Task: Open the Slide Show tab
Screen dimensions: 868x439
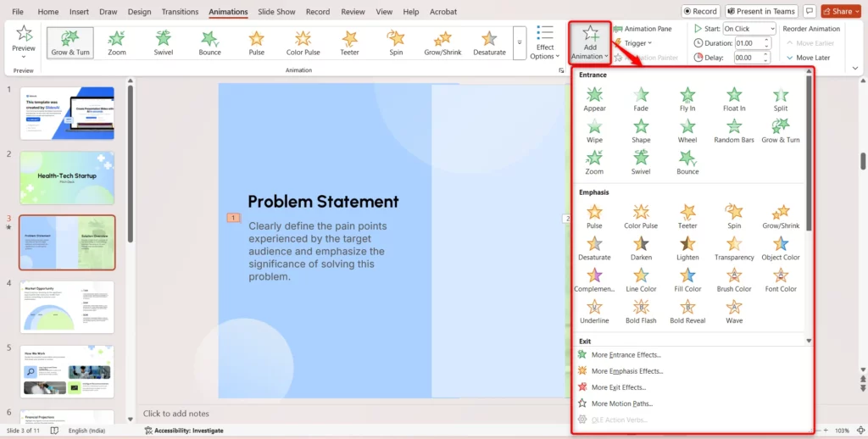Action: pos(277,12)
